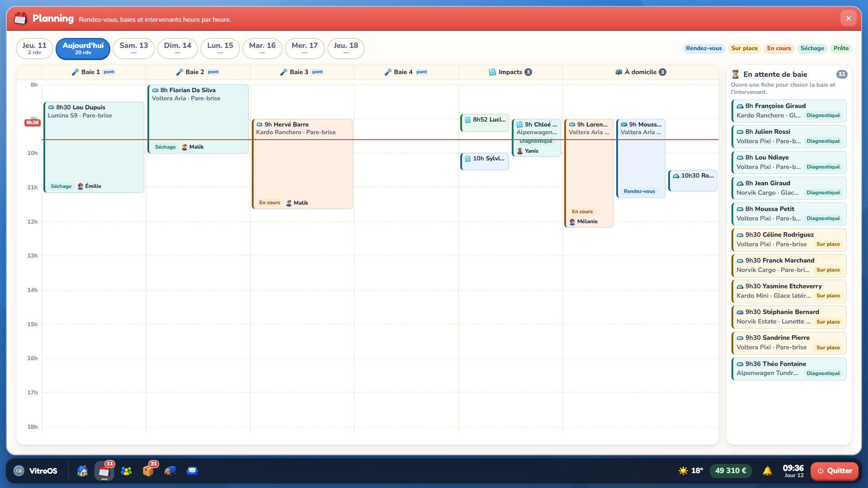Click the weather sun icon
Image resolution: width=868 pixels, height=488 pixels.
tap(683, 471)
